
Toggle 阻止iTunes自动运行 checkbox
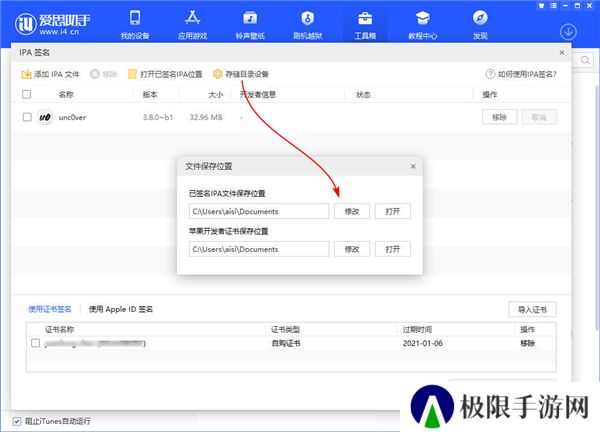(x=16, y=421)
